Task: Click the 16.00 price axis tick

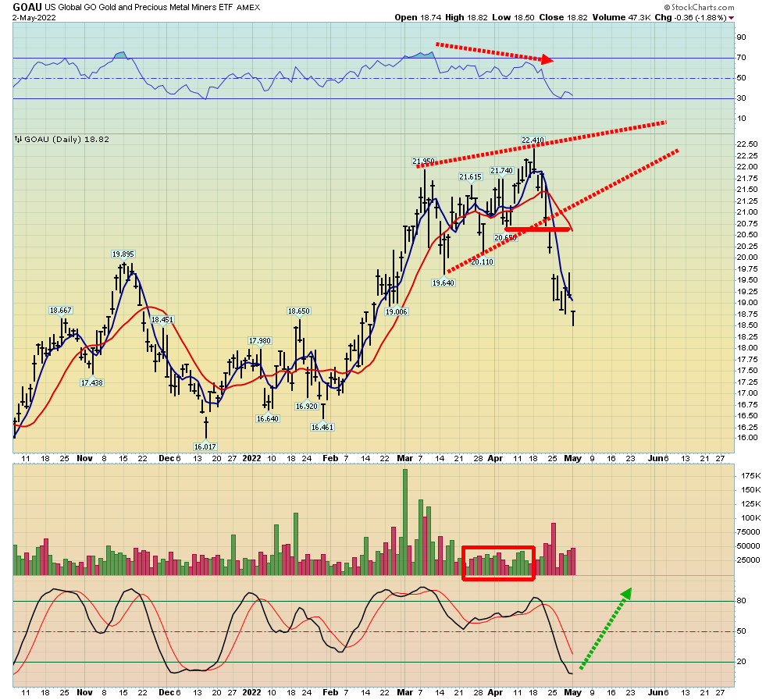Action: coord(747,438)
